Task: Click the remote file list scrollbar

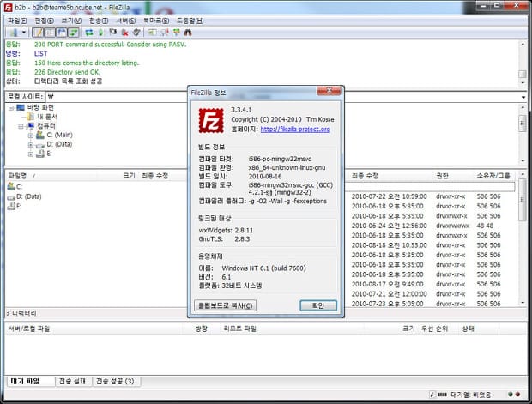Action: coord(523,238)
